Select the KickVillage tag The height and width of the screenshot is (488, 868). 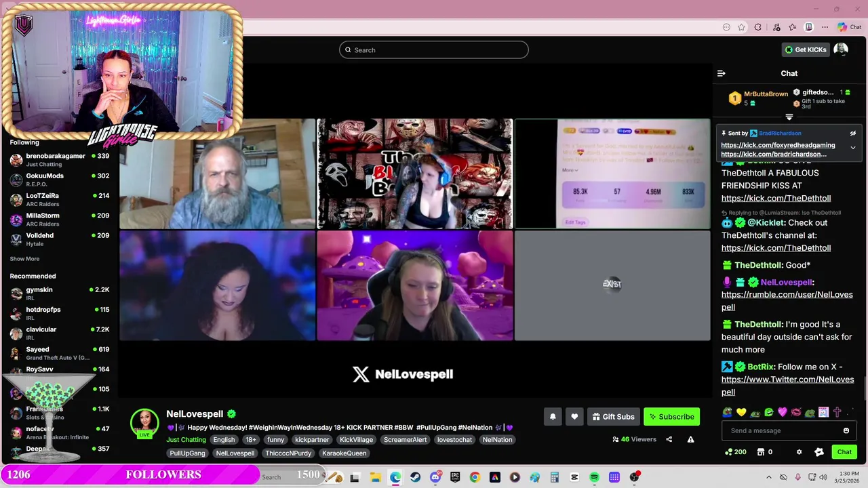[357, 440]
